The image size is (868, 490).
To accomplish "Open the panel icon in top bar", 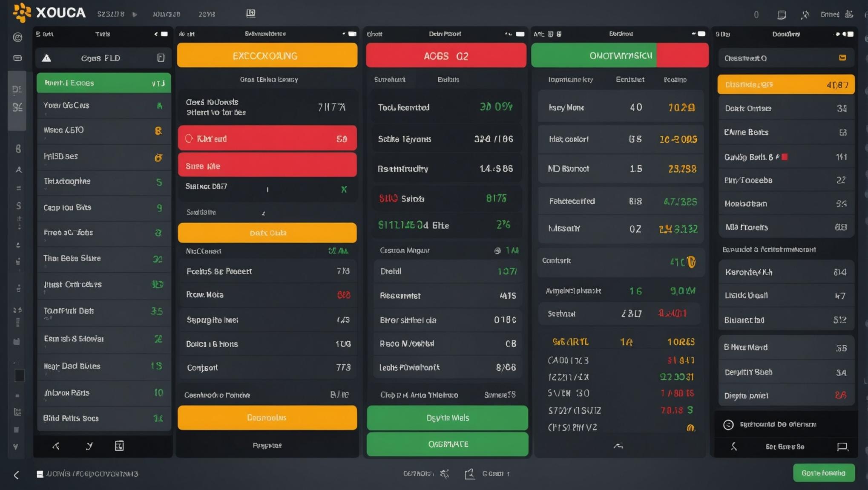I will [251, 14].
